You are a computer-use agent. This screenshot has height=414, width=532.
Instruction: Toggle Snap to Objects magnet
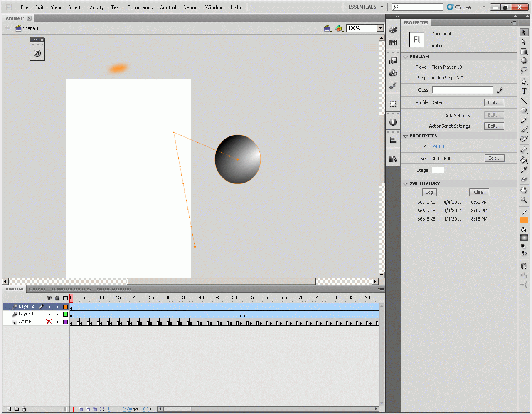[x=524, y=265]
